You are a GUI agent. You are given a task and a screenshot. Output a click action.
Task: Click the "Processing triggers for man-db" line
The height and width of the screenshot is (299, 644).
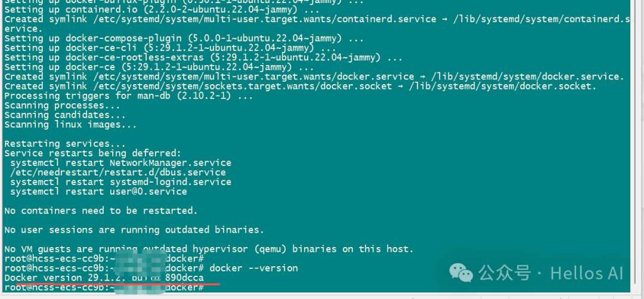[129, 95]
